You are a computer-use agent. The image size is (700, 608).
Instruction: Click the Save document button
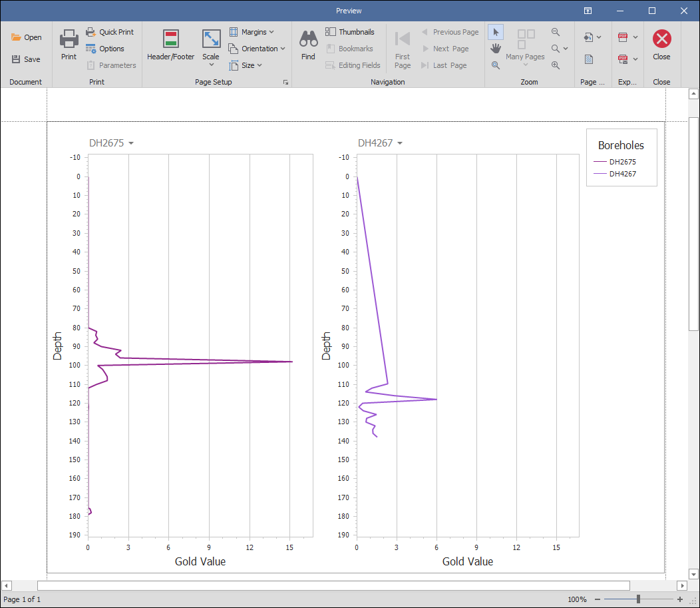point(26,59)
